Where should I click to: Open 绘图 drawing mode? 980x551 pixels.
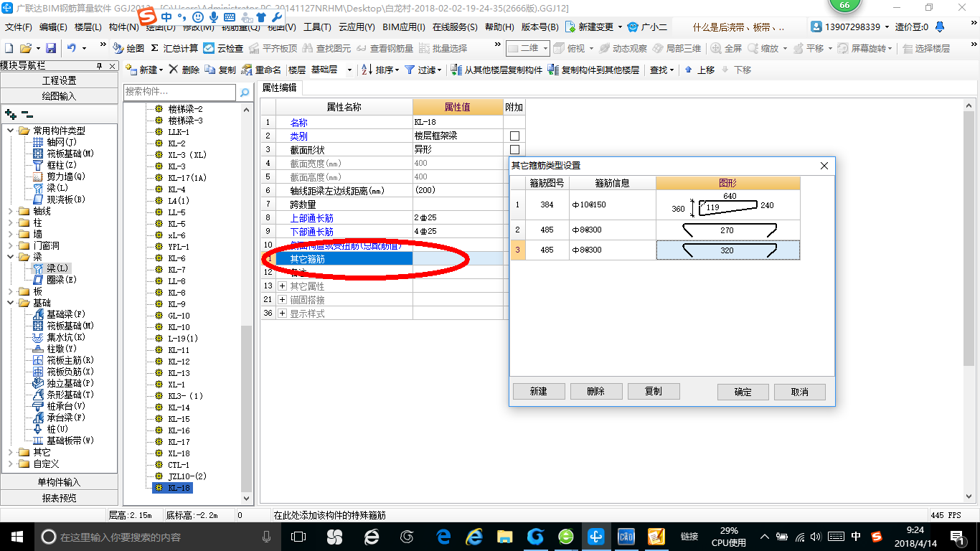pos(129,48)
